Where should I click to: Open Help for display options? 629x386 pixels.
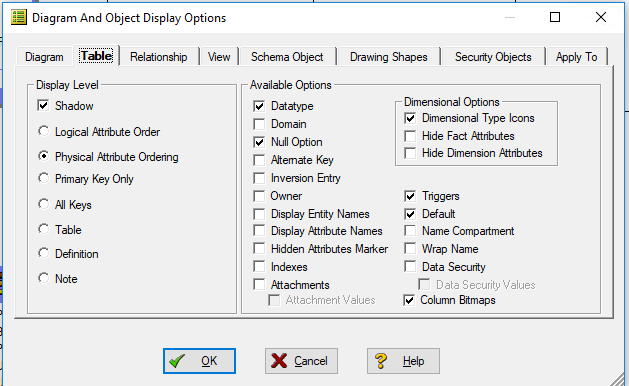[403, 361]
